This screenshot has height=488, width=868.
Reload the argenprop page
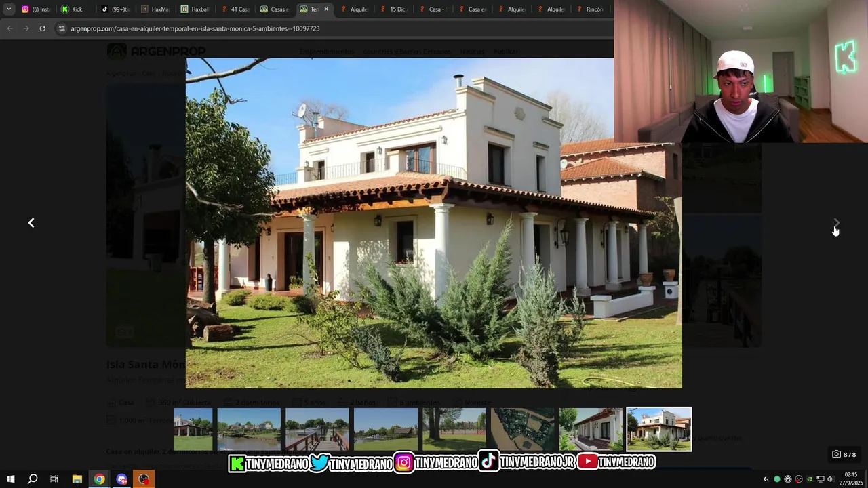[42, 28]
